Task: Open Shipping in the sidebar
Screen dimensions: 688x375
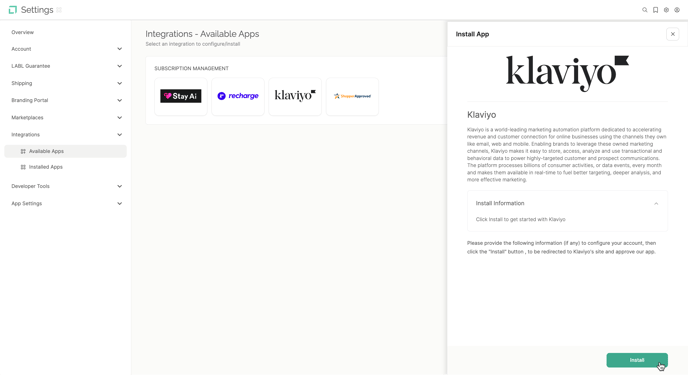Action: (x=22, y=83)
